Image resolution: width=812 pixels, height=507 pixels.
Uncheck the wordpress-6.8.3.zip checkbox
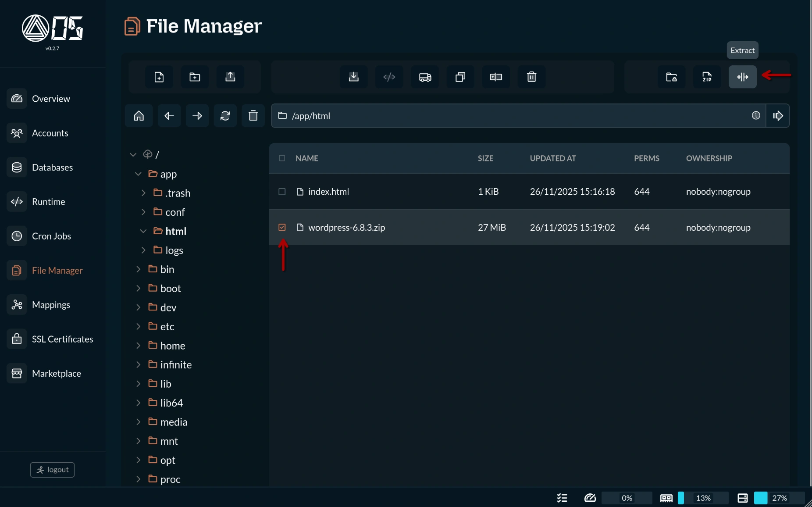pos(282,227)
